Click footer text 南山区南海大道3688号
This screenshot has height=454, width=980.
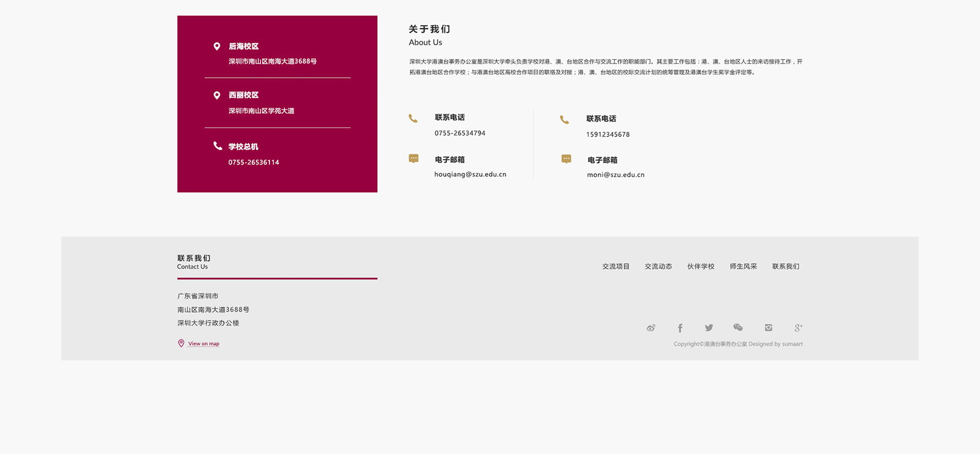tap(213, 310)
